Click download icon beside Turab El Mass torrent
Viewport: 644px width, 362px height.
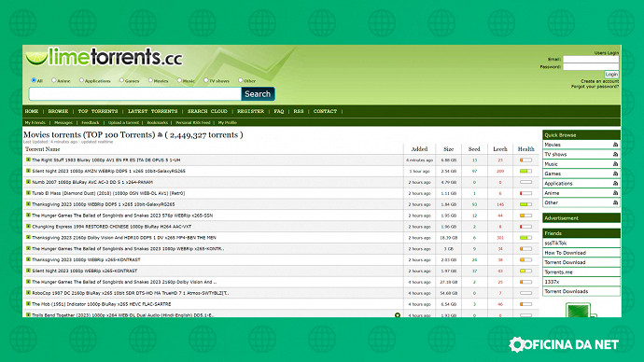point(28,193)
